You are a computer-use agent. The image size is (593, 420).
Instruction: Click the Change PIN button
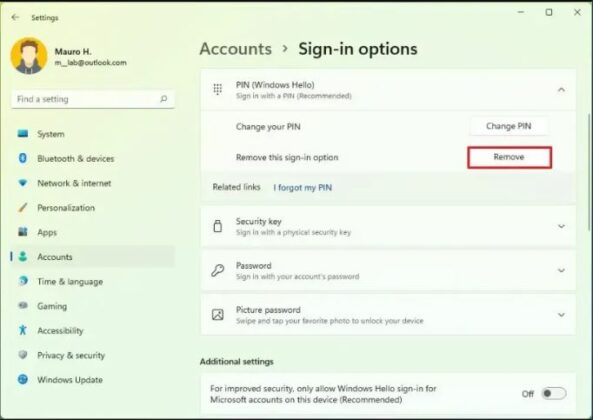pos(509,126)
